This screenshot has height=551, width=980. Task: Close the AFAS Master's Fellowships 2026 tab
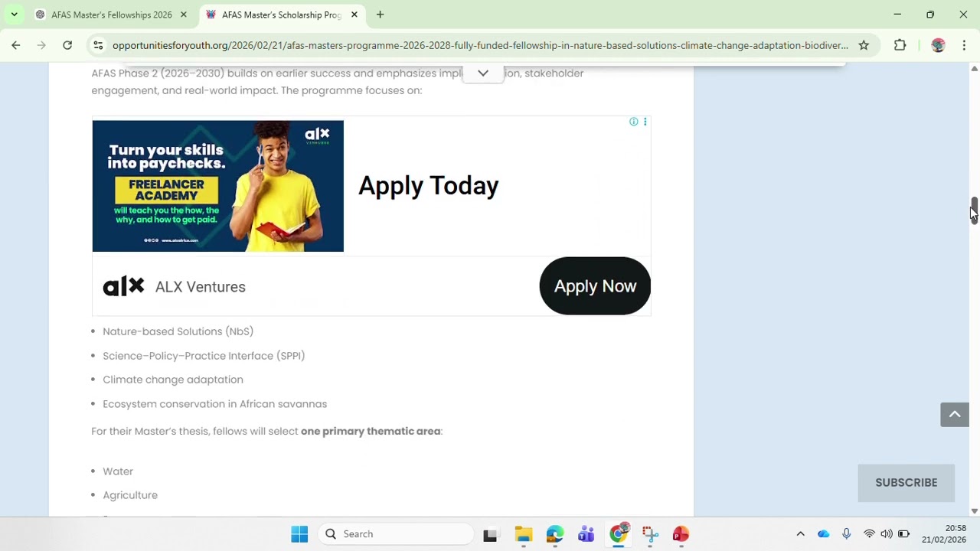click(x=184, y=15)
